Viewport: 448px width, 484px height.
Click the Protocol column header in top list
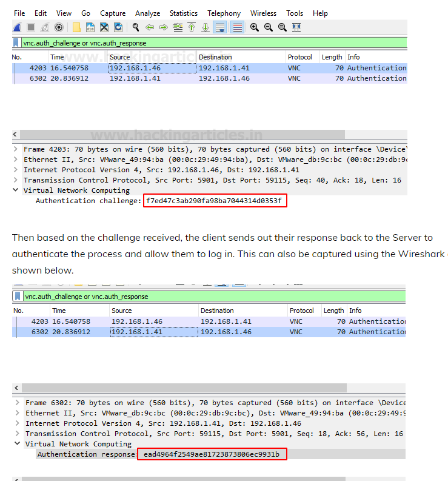click(303, 57)
